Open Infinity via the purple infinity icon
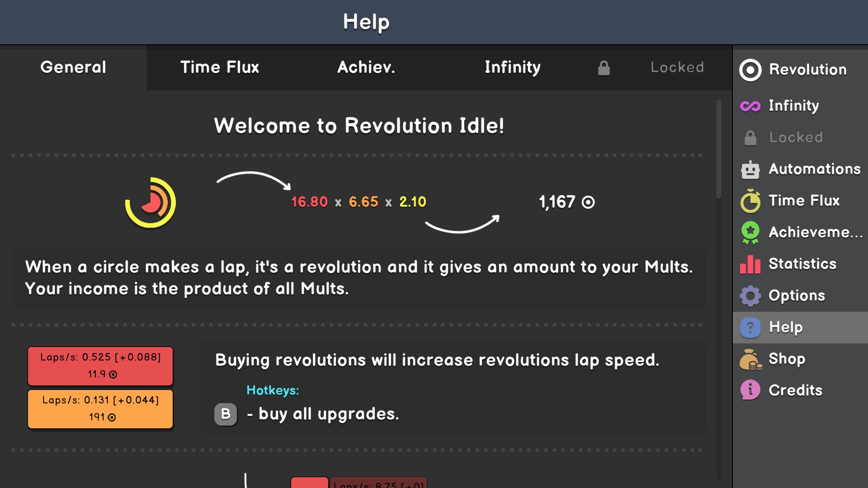 (750, 106)
